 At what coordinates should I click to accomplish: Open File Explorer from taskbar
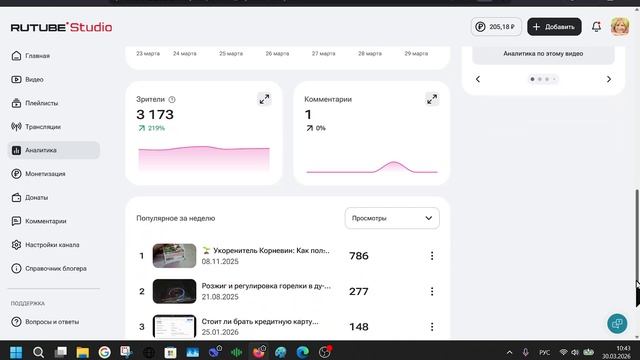pos(82,352)
